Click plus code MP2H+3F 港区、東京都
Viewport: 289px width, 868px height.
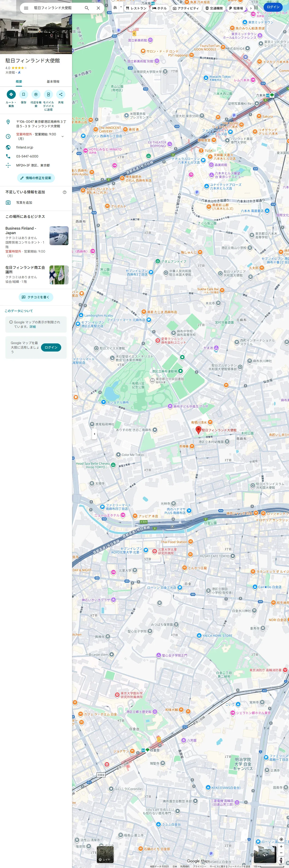[x=33, y=165]
